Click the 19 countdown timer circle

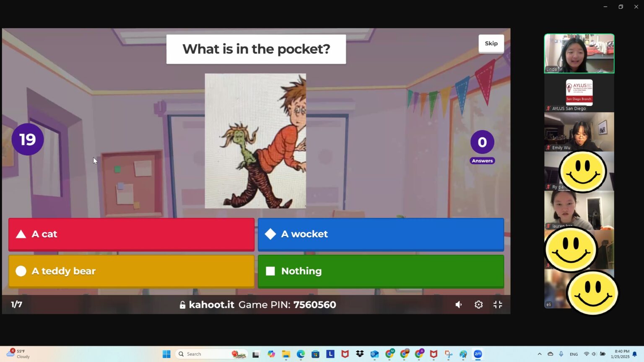tap(28, 139)
